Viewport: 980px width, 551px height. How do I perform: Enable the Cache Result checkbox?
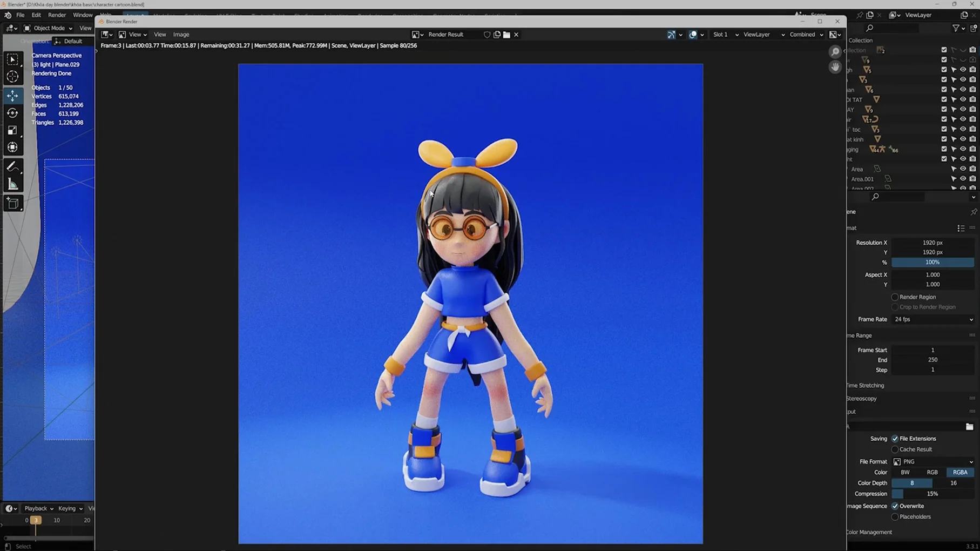click(x=895, y=449)
